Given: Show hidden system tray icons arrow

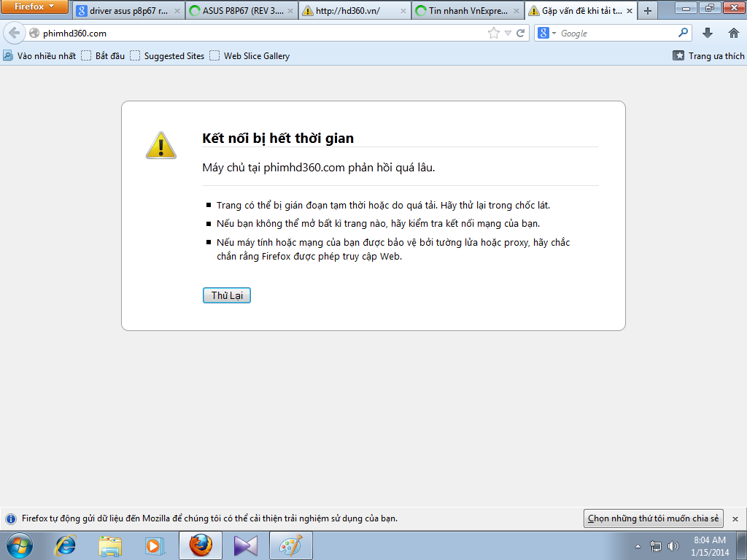Looking at the screenshot, I should 638,546.
